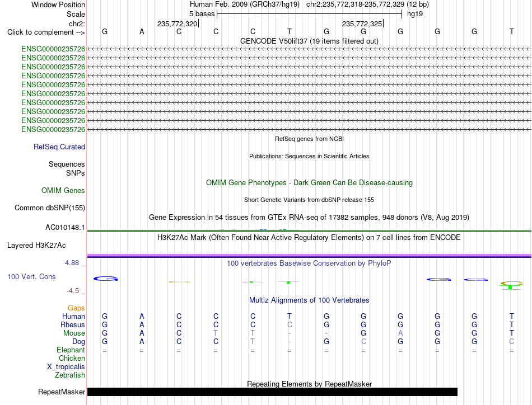This screenshot has width=532, height=405.
Task: Click the Rhesus species label
Action: coord(73,324)
